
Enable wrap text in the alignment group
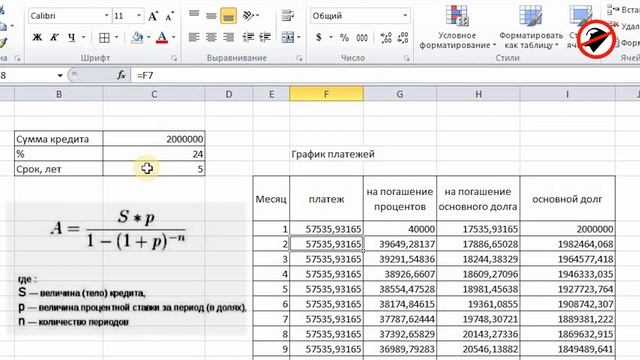[x=288, y=16]
